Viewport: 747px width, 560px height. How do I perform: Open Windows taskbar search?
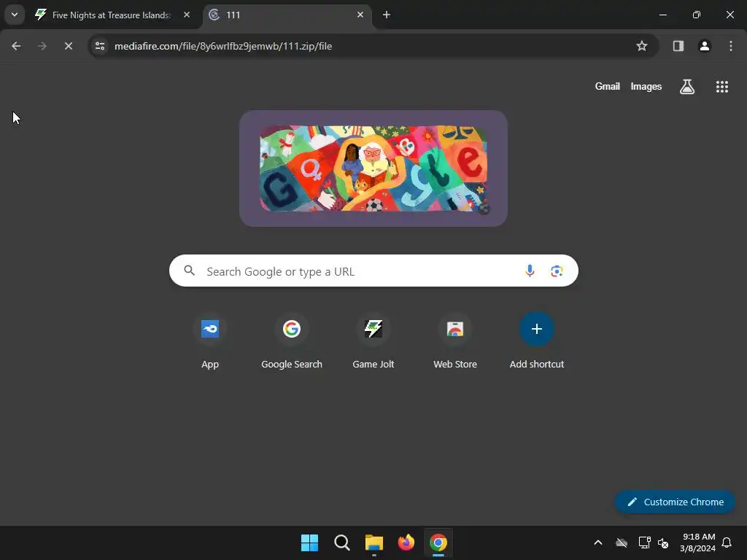[x=341, y=542]
